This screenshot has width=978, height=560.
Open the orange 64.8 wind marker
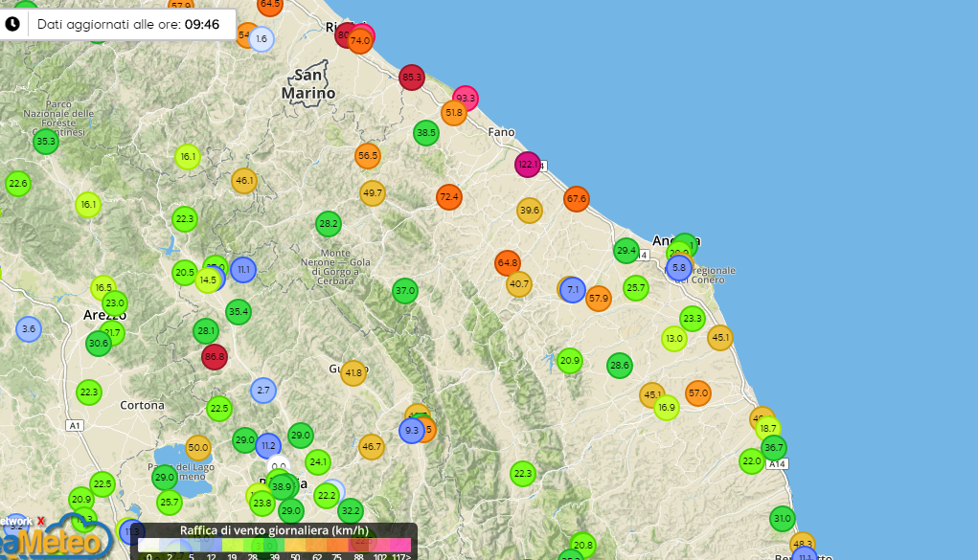(x=508, y=262)
